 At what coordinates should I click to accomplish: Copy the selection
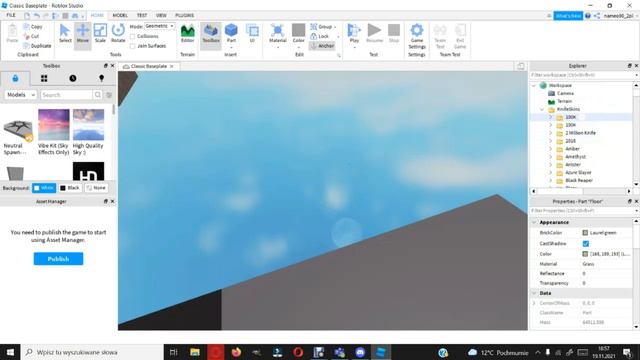point(33,27)
